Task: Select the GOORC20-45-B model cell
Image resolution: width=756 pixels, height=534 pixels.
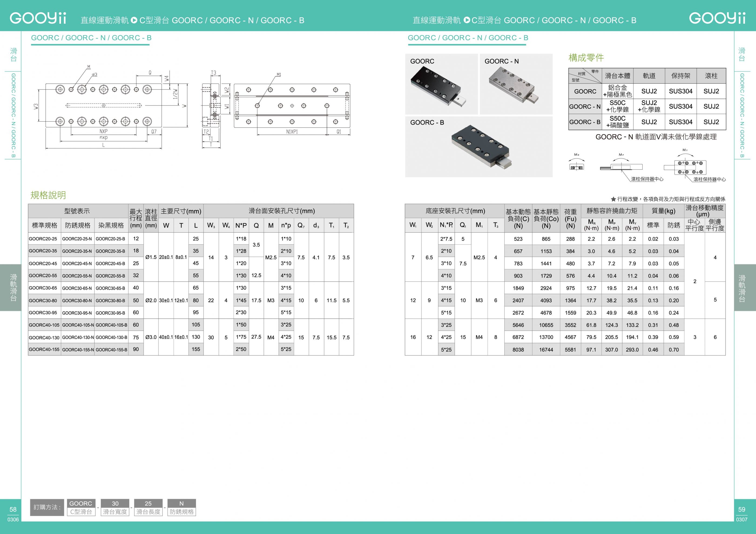Action: tap(111, 263)
